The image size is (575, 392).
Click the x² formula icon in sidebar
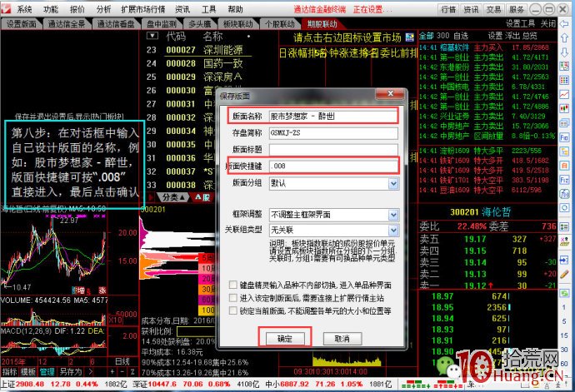click(564, 241)
